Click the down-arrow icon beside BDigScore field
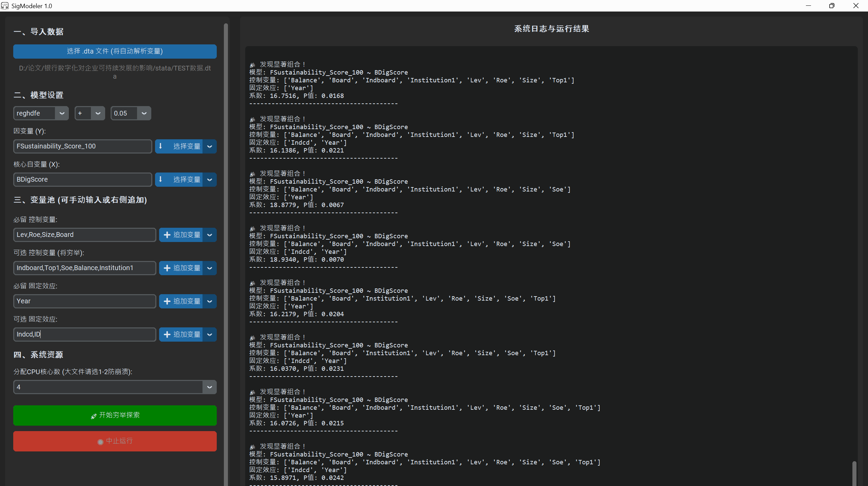 (x=161, y=179)
